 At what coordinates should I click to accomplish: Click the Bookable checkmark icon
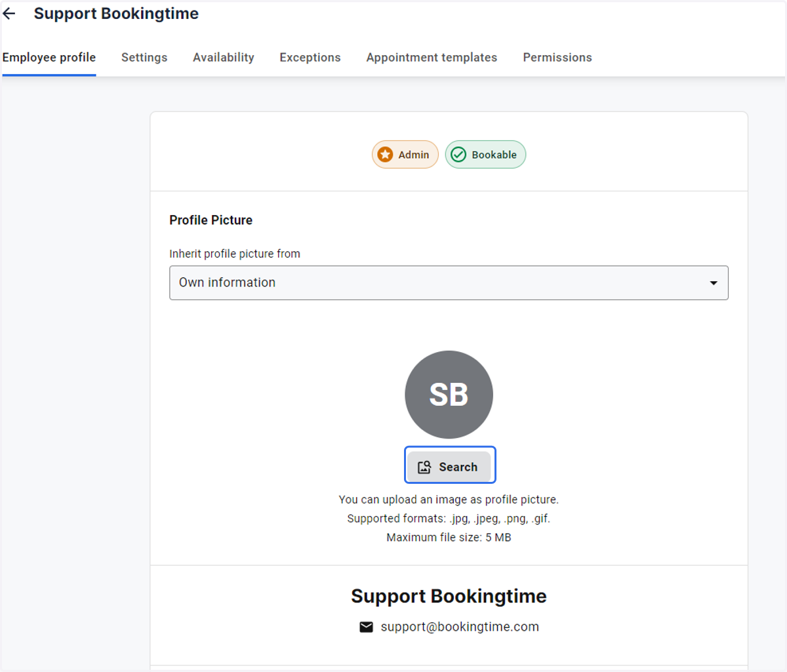click(458, 155)
